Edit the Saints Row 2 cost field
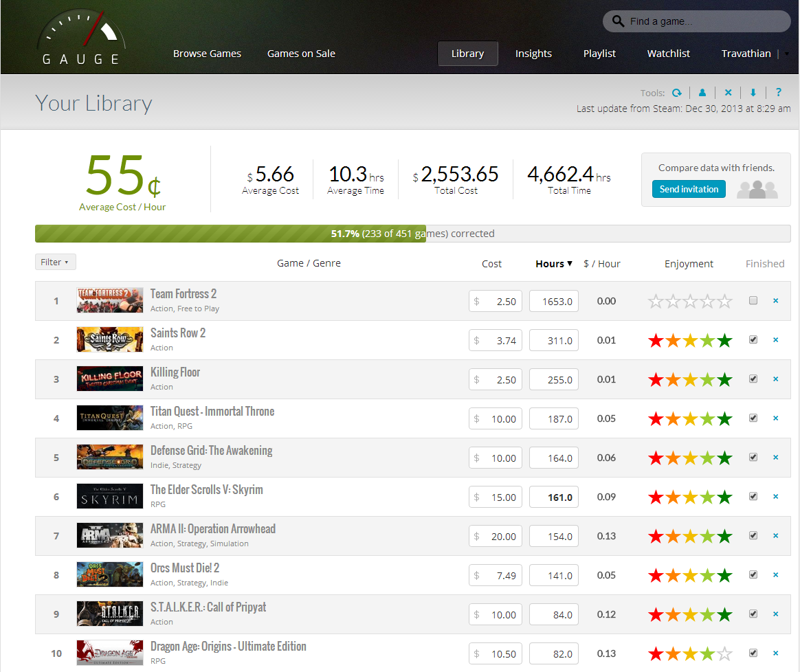This screenshot has height=672, width=800. pos(496,340)
